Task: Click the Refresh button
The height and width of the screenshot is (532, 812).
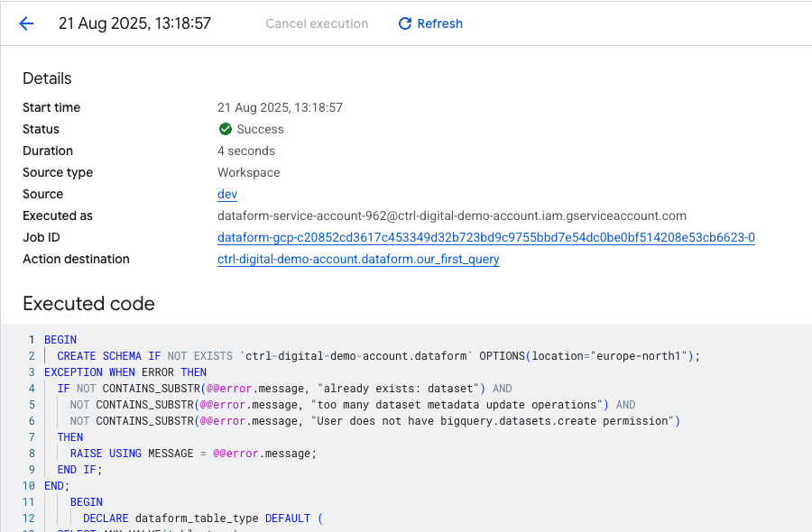Action: (430, 23)
